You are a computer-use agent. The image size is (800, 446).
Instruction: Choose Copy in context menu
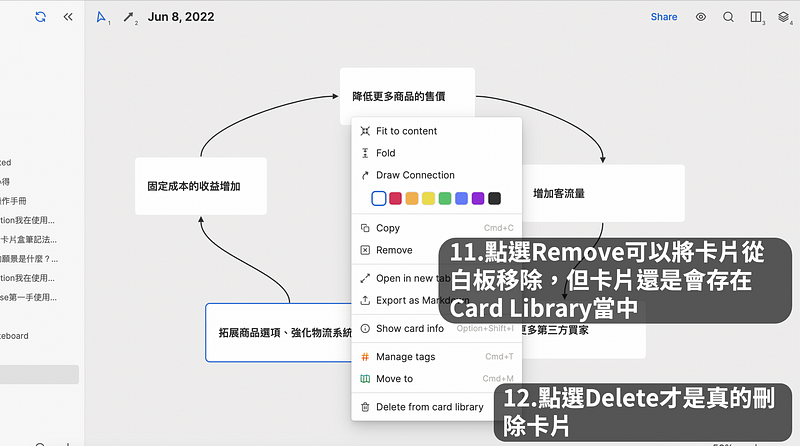(x=437, y=228)
